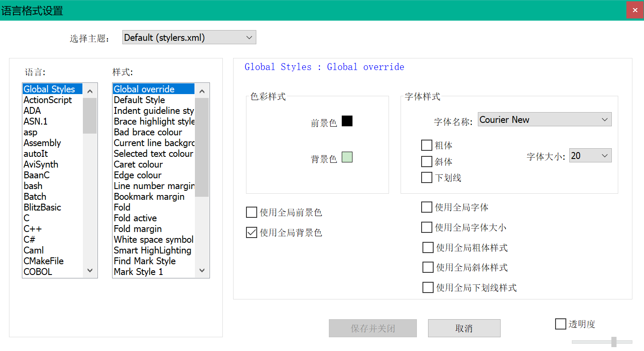Check 使用全局字体大小 option
The height and width of the screenshot is (351, 644).
426,227
